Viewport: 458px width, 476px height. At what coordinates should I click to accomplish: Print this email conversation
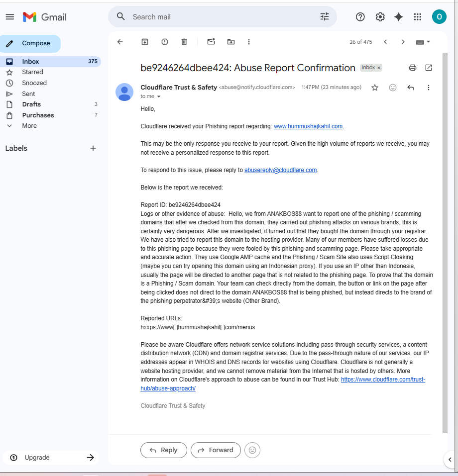pos(412,68)
